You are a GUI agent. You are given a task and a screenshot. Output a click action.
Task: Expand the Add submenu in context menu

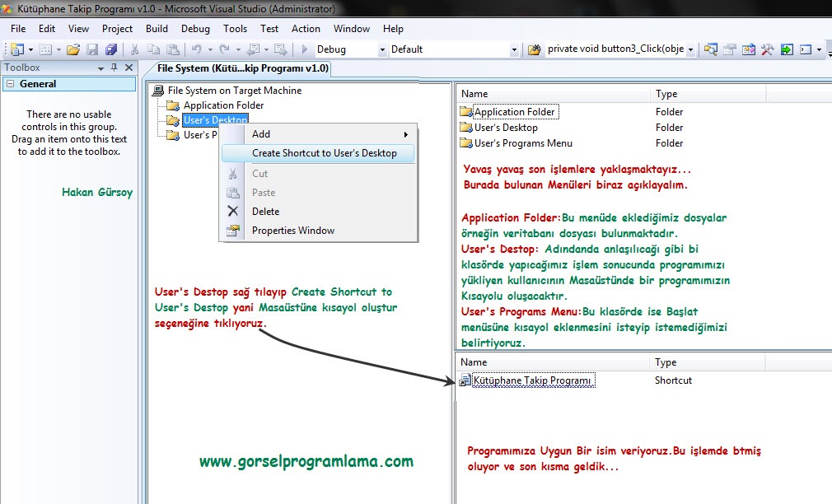coord(318,134)
